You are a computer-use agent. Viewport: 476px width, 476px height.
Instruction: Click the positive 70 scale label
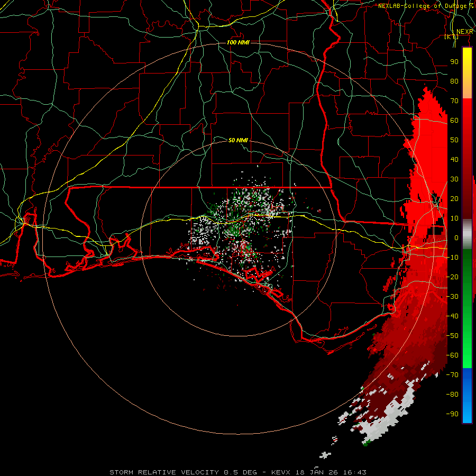coord(454,101)
